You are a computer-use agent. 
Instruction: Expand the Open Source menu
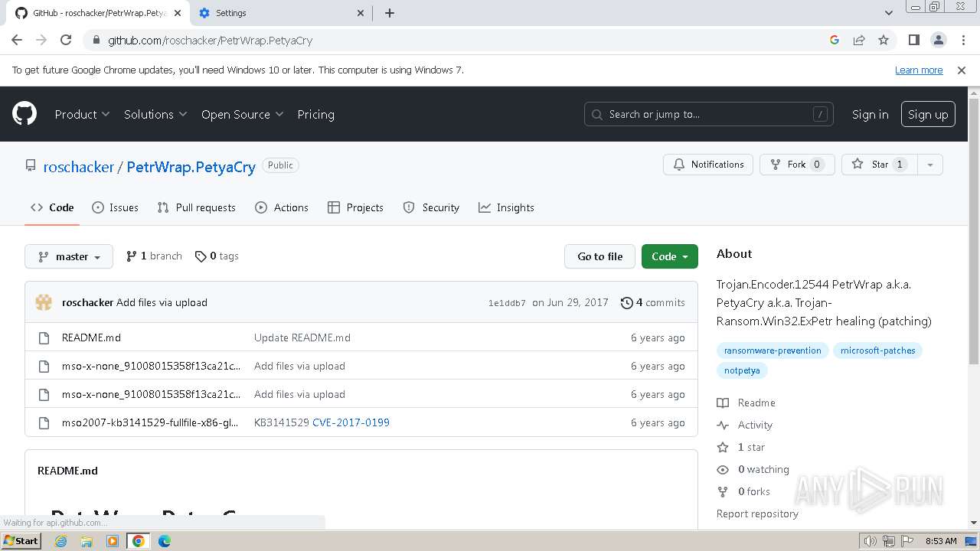pyautogui.click(x=243, y=114)
